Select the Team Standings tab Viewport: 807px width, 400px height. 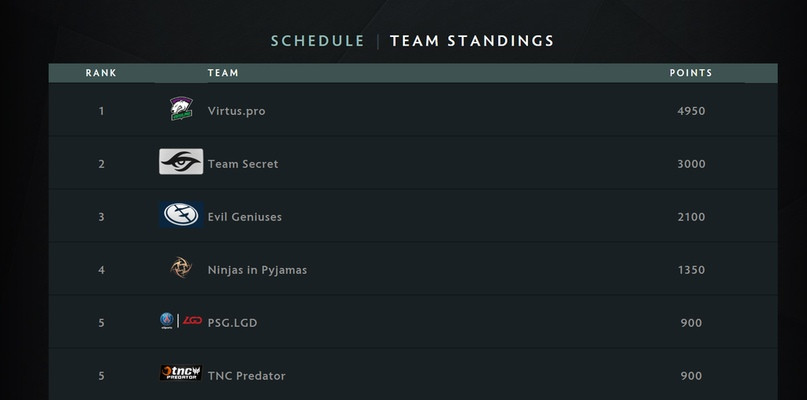point(472,41)
